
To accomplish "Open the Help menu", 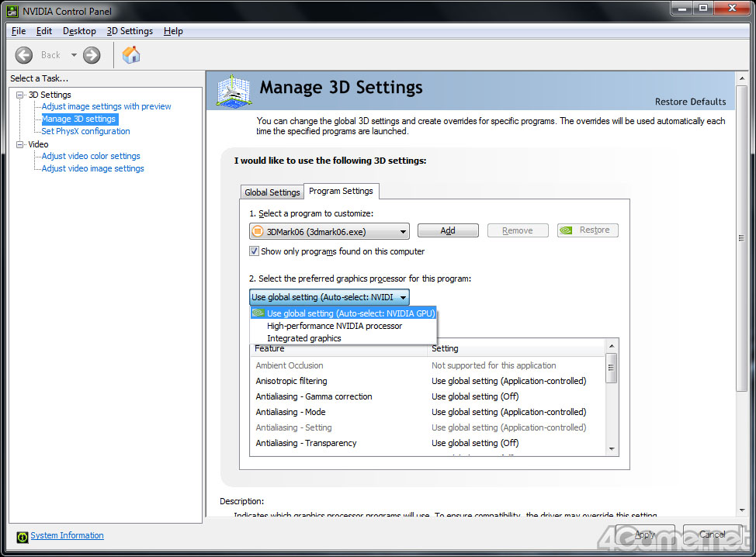I will point(173,31).
